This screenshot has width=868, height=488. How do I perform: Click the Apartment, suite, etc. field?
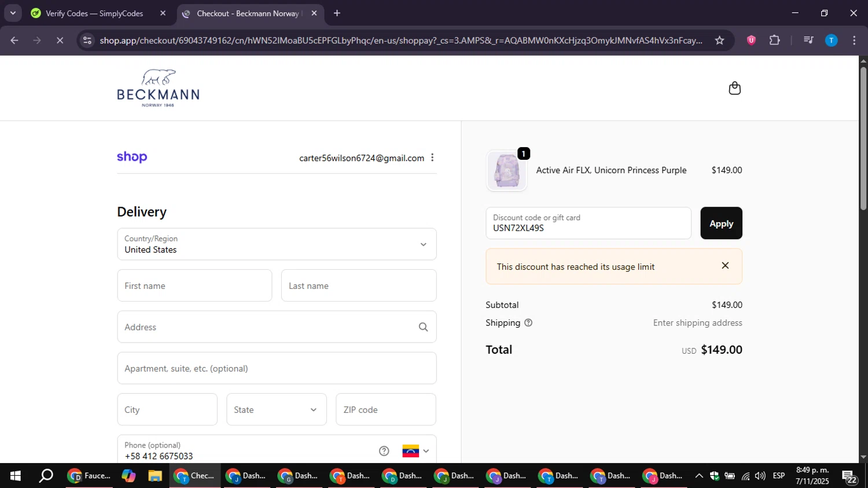click(277, 368)
